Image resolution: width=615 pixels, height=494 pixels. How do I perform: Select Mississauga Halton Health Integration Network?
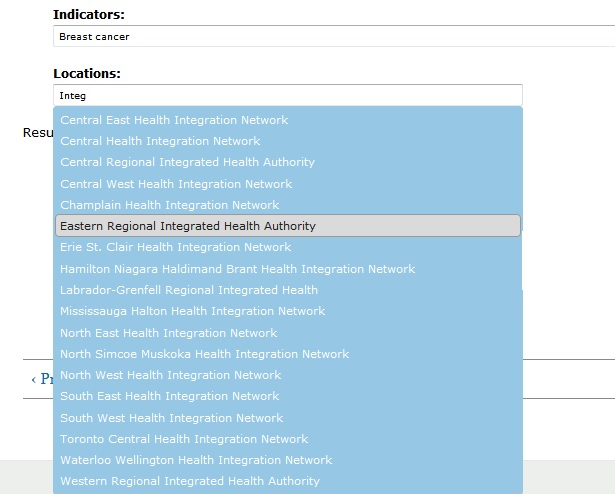192,311
